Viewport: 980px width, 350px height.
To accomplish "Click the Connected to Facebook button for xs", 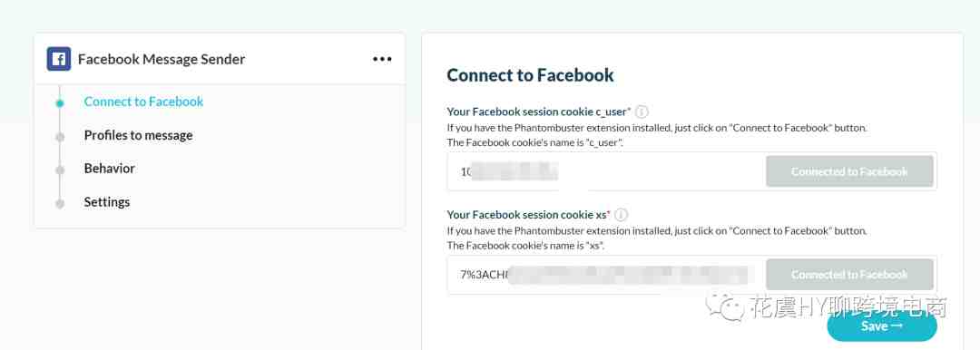I will coord(849,275).
